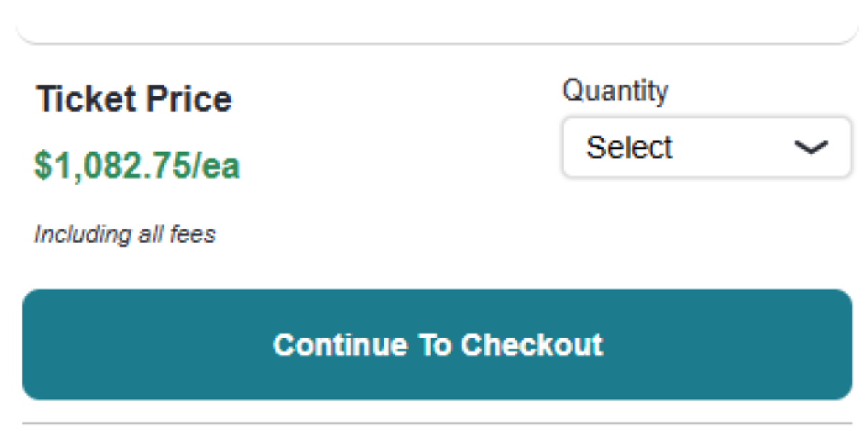The image size is (868, 434).
Task: Click the green $1,082.75/ea price
Action: [x=137, y=166]
